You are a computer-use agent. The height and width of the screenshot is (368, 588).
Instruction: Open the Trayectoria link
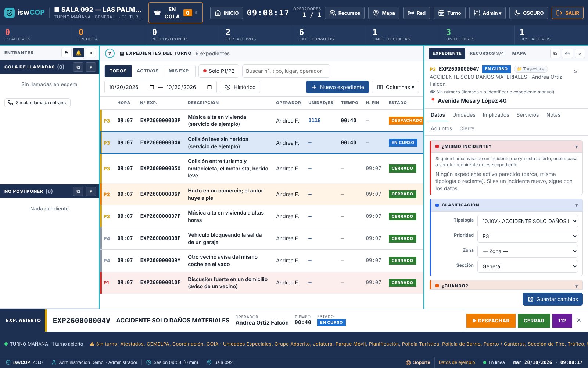[531, 69]
